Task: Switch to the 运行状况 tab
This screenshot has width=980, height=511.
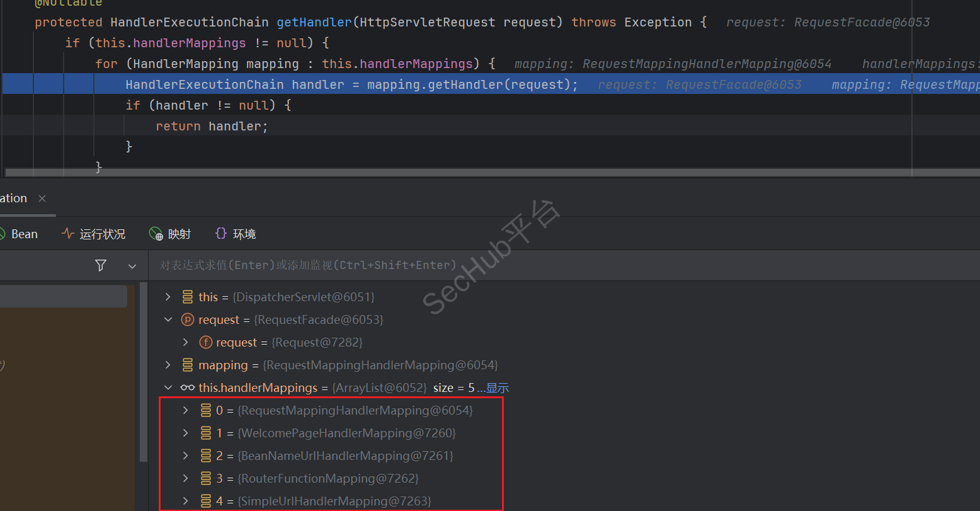Action: [x=93, y=234]
